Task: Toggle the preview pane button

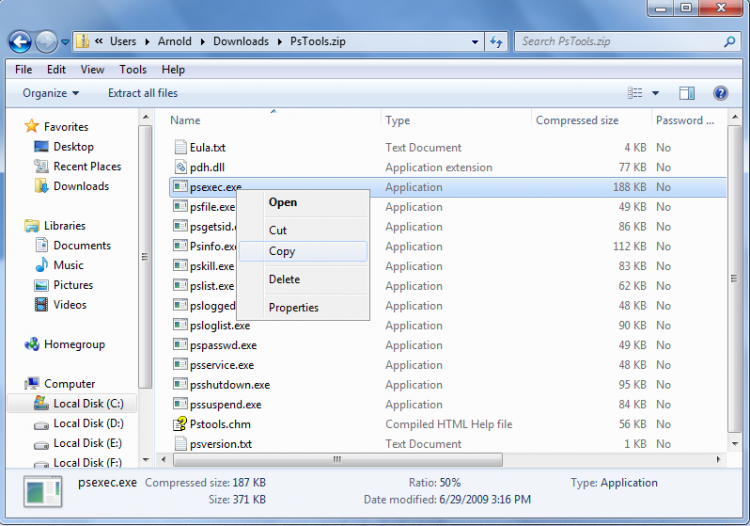Action: pos(687,93)
